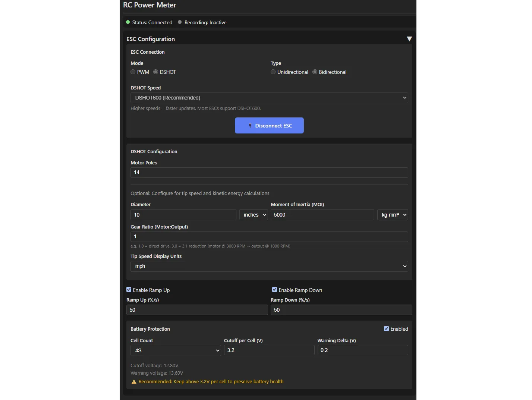532x400 pixels.
Task: Toggle the Enable Ramp Up checkbox
Action: (x=129, y=290)
